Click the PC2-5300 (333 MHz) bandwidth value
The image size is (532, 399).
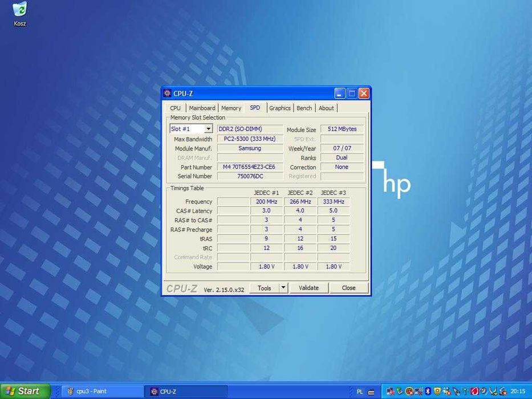pyautogui.click(x=250, y=139)
